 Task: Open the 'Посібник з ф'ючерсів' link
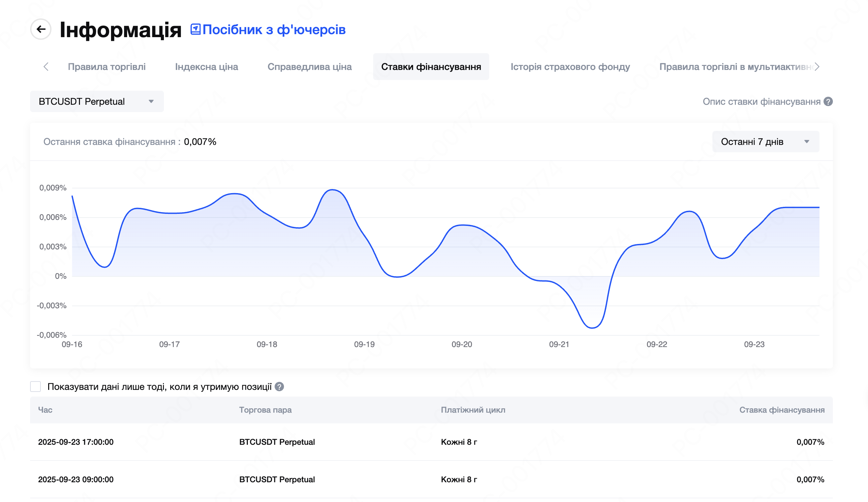274,30
